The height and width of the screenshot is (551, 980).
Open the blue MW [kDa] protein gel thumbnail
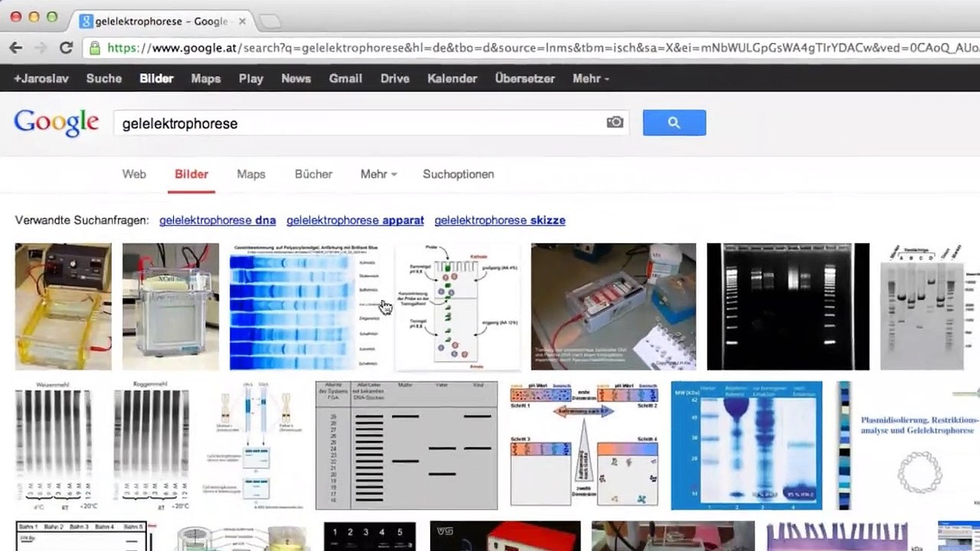coord(746,445)
